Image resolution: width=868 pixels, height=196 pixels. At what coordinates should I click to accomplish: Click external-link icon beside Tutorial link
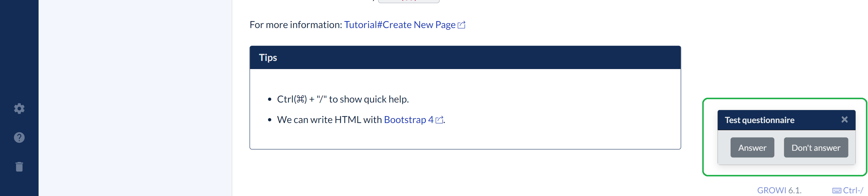pos(461,25)
